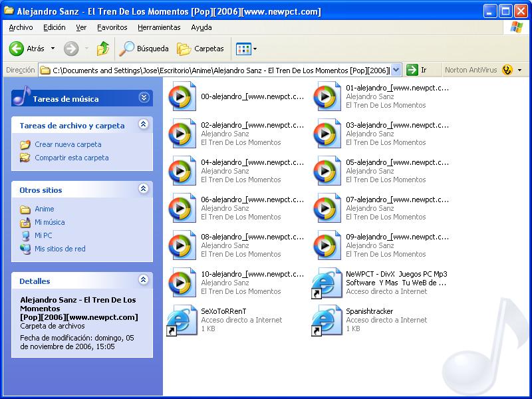Click the Norton AntiVirus toolbar icon
Image resolution: width=532 pixels, height=399 pixels.
507,70
